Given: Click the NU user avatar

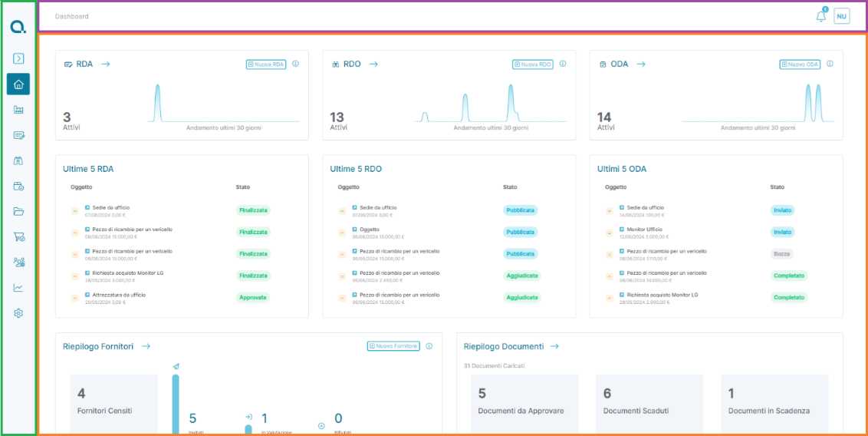Looking at the screenshot, I should [841, 17].
